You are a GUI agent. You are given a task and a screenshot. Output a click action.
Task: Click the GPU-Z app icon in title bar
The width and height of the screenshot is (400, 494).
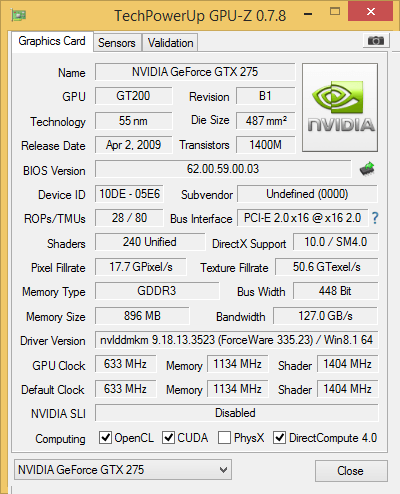pyautogui.click(x=19, y=15)
